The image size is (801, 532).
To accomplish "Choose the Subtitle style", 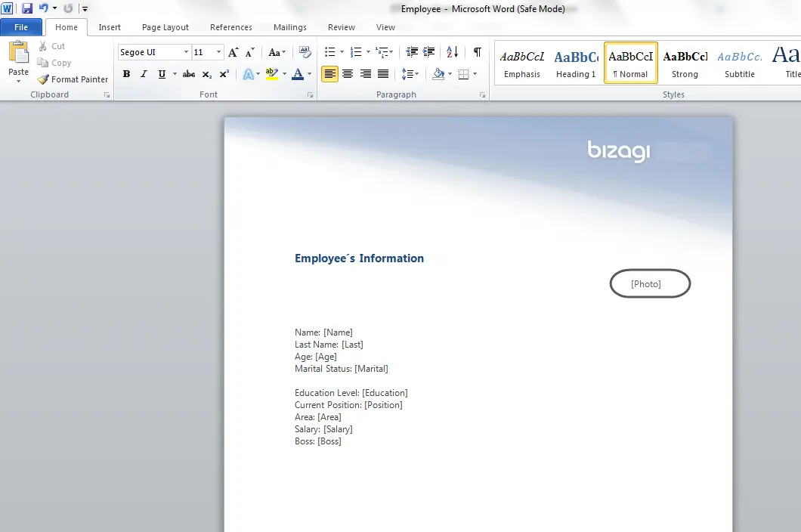I will pyautogui.click(x=740, y=63).
